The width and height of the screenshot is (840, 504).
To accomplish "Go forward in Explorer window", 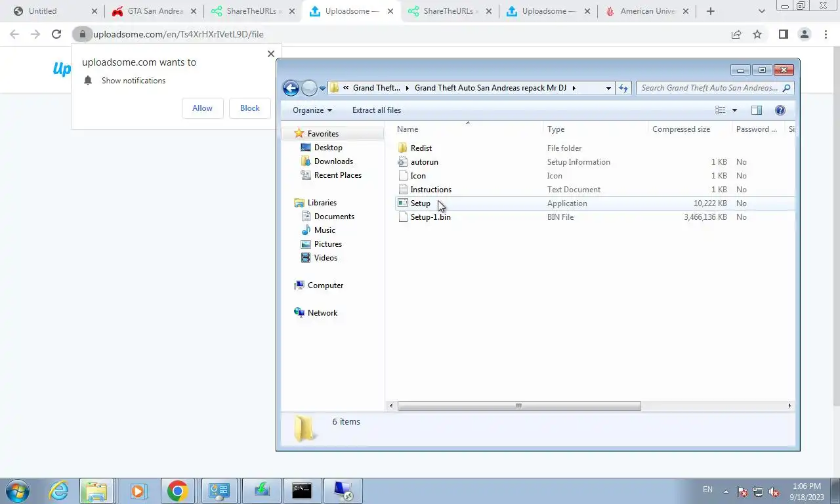I will pos(309,88).
